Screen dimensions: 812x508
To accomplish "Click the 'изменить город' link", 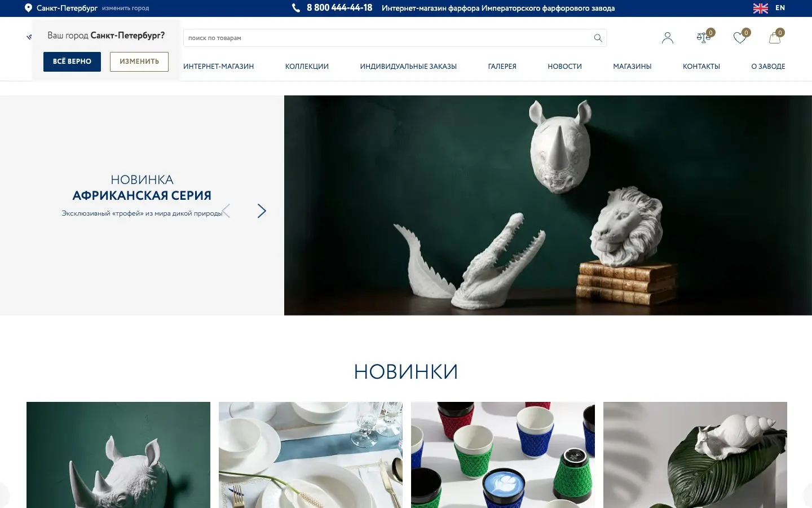I will [x=125, y=8].
